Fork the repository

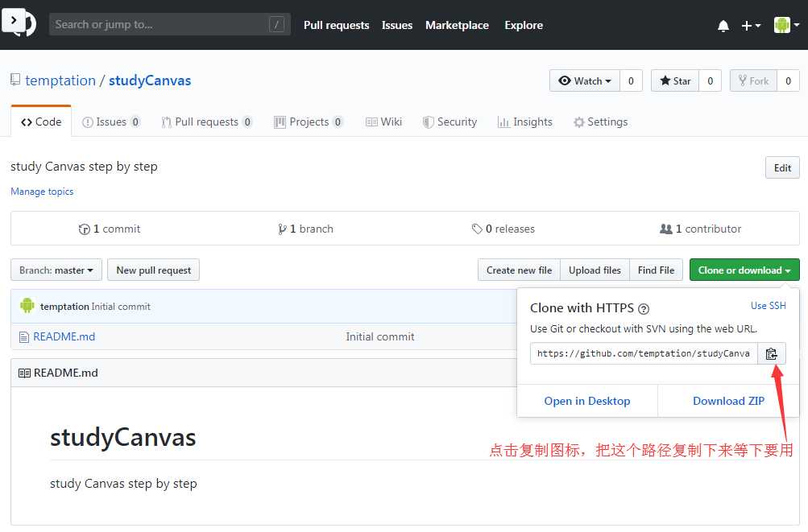753,80
